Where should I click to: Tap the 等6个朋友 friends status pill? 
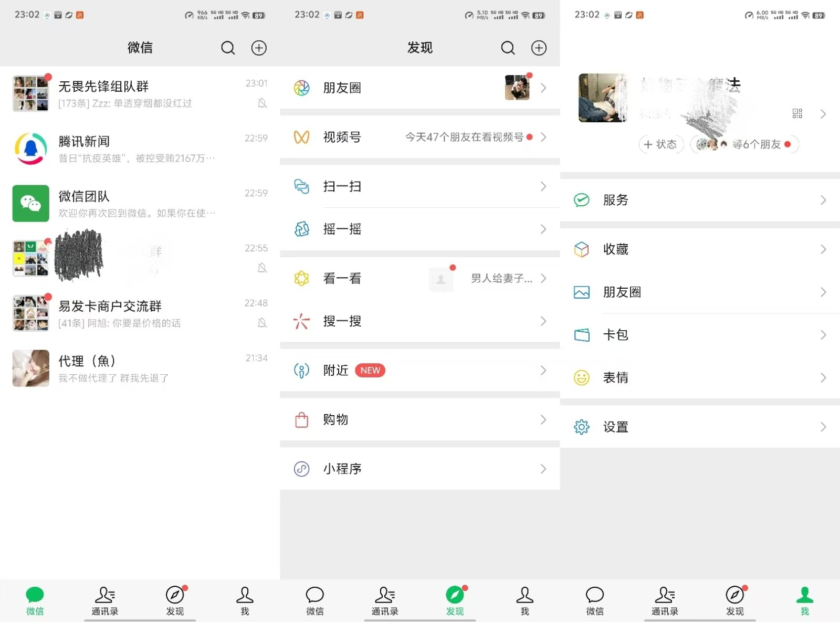pyautogui.click(x=744, y=144)
